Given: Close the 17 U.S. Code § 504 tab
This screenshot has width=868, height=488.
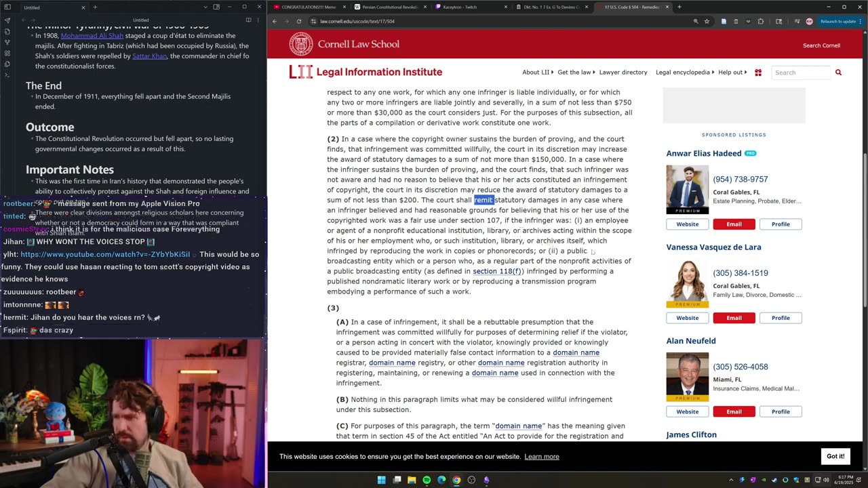Looking at the screenshot, I should [x=667, y=7].
